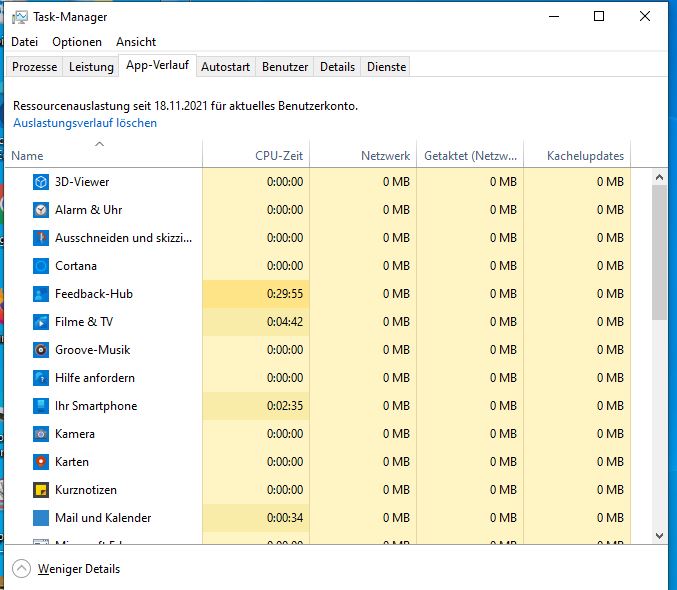The width and height of the screenshot is (677, 590).
Task: Sort by Netzwerk column header
Action: (363, 154)
